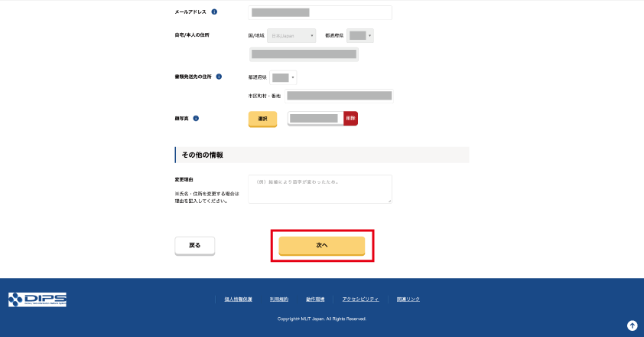Open the 都道府県 dropdown for home address
Image resolution: width=644 pixels, height=337 pixels.
point(359,36)
